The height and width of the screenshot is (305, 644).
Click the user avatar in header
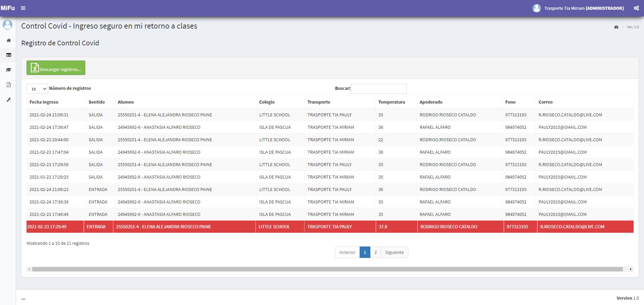537,8
